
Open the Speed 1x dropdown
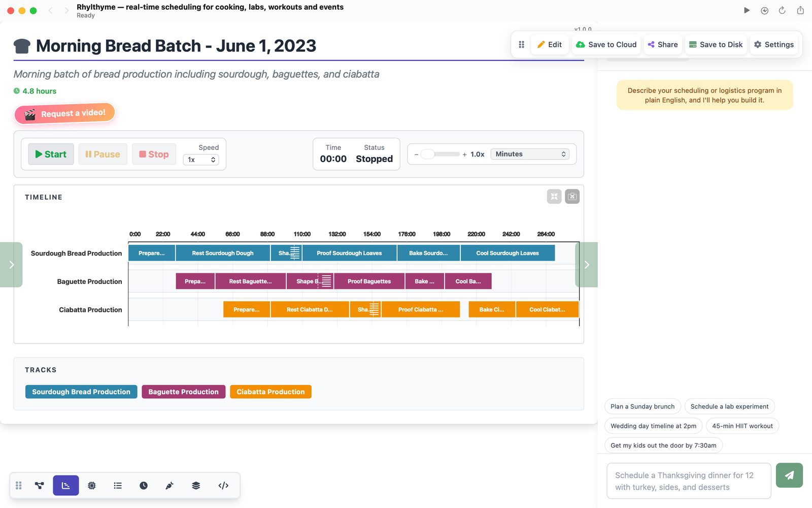click(201, 160)
